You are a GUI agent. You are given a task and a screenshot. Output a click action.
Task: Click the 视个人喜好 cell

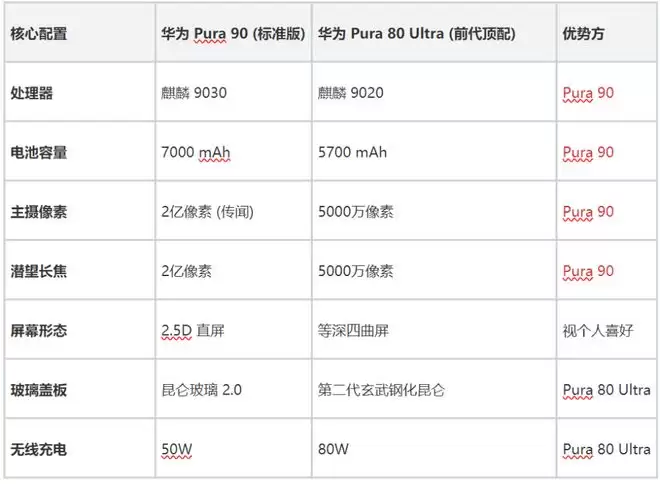click(597, 330)
